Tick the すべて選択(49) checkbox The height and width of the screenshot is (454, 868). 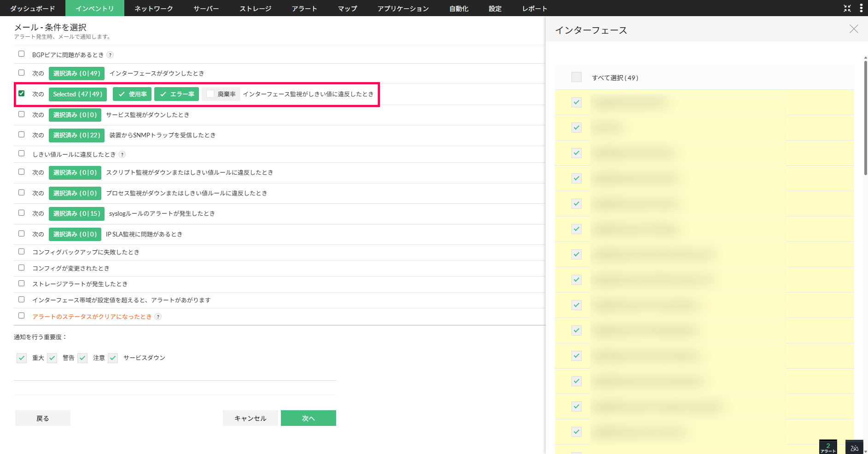[x=577, y=77]
